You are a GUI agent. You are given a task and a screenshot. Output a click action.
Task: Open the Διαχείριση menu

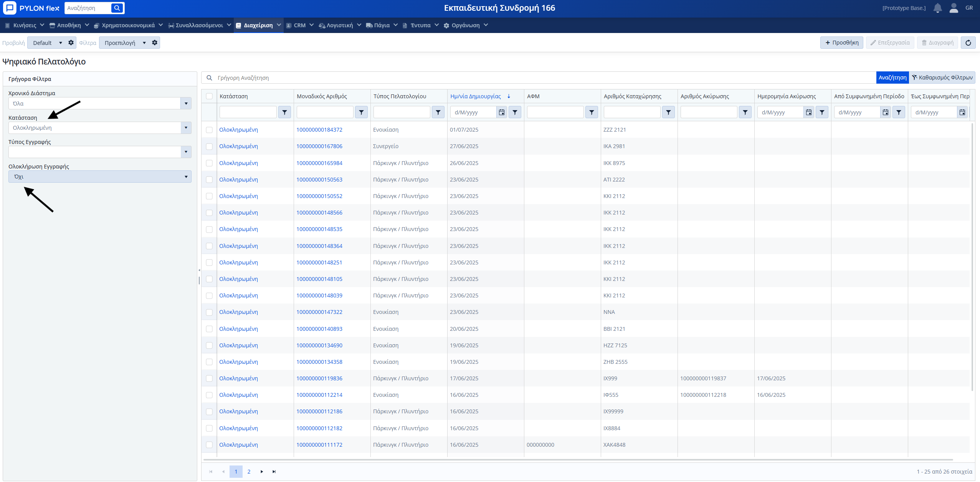[x=258, y=25]
